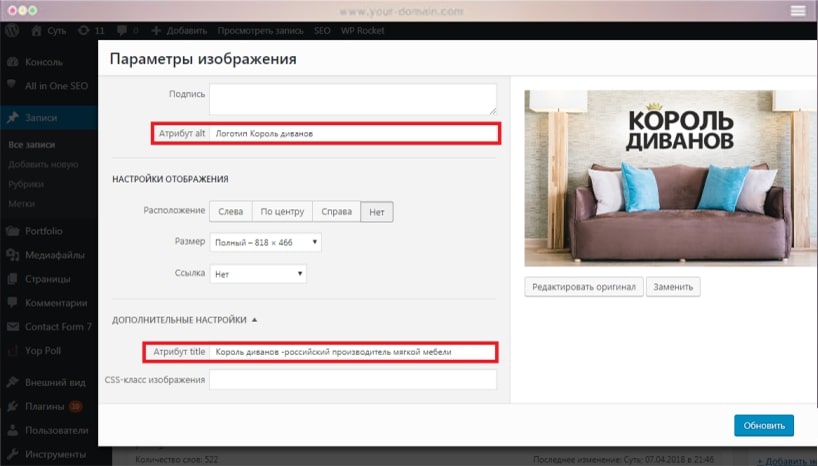The height and width of the screenshot is (466, 818).
Task: Click the WordPress logo in admin bar
Action: point(12,30)
